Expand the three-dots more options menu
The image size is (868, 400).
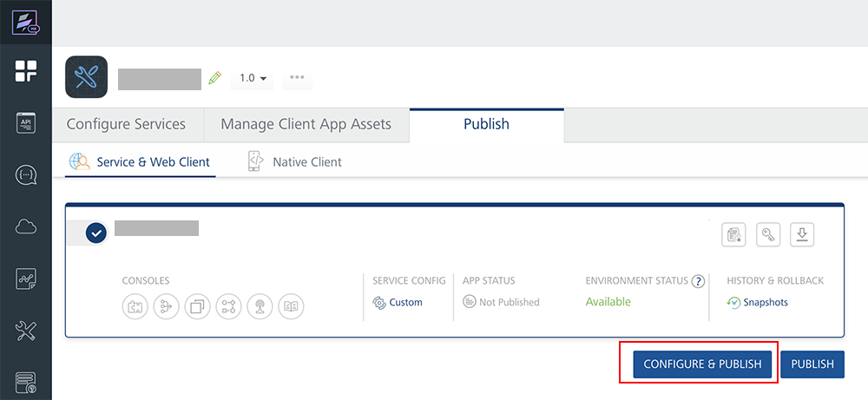pyautogui.click(x=297, y=78)
